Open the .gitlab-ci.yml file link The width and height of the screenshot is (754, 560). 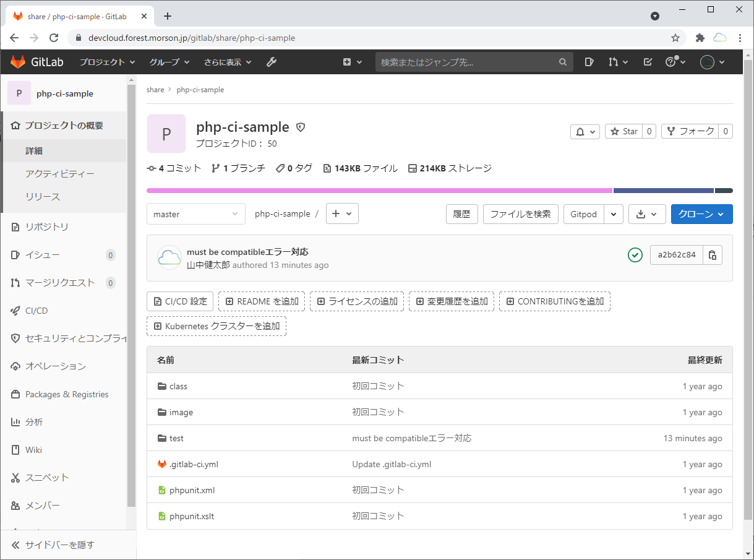pyautogui.click(x=194, y=464)
